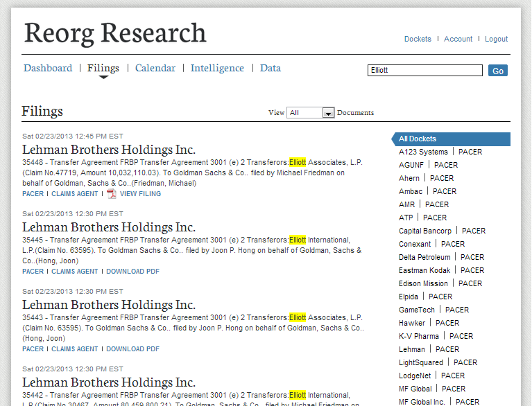Screen dimensions: 532x406
Task: Select the ATP docket
Action: (406, 218)
